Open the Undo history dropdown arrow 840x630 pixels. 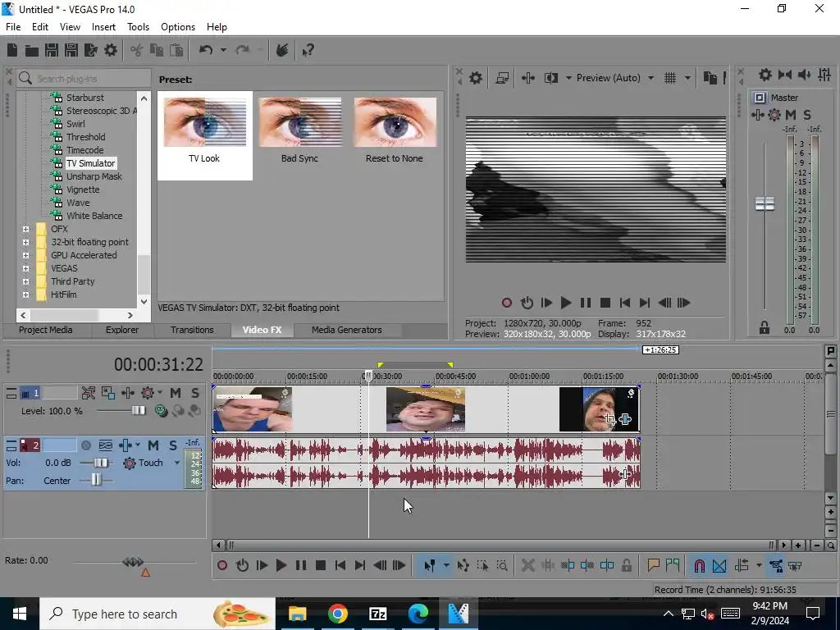[223, 50]
